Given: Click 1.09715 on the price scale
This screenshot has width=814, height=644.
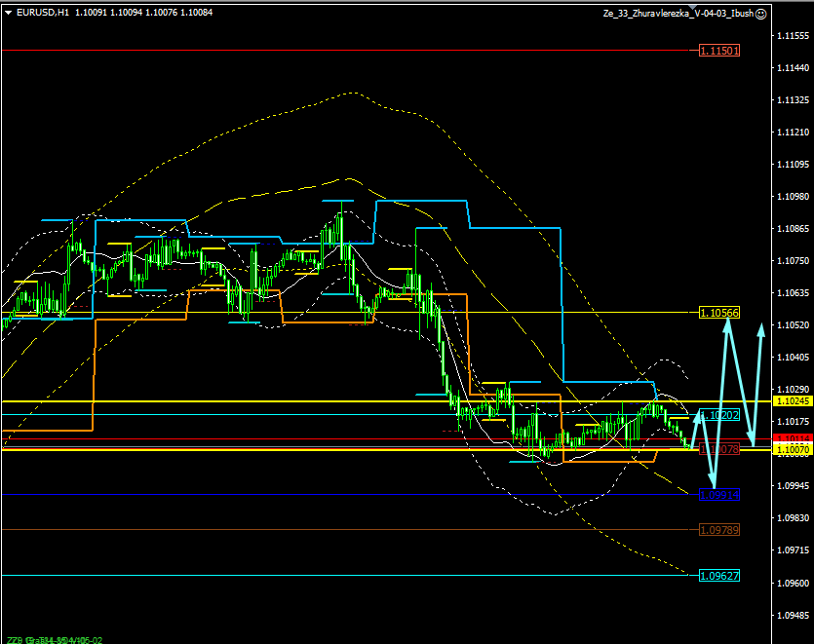Looking at the screenshot, I should [x=793, y=550].
